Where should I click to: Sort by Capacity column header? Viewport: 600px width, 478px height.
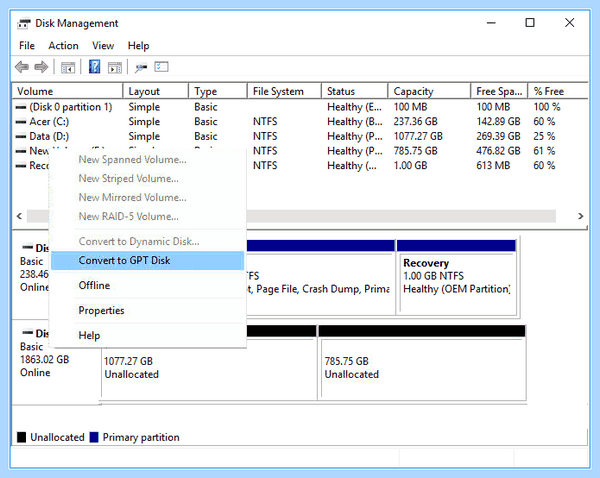(x=429, y=91)
